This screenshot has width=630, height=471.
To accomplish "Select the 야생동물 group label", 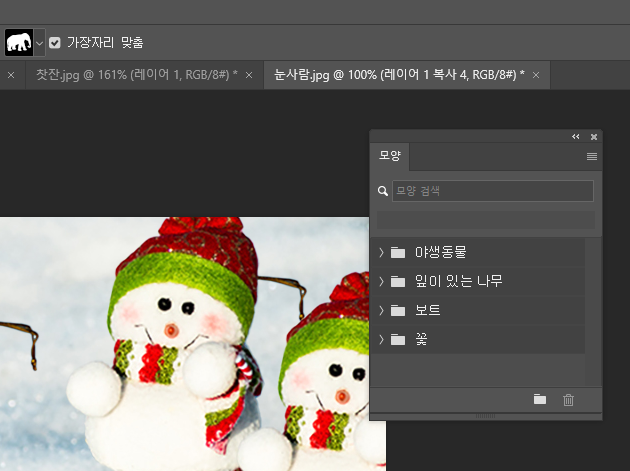I will (440, 252).
